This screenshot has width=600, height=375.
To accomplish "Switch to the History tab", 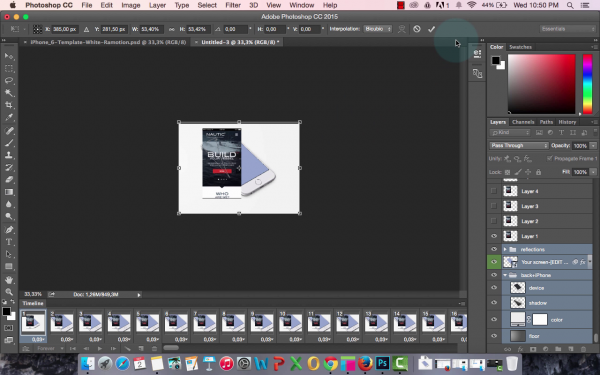I will pos(567,122).
